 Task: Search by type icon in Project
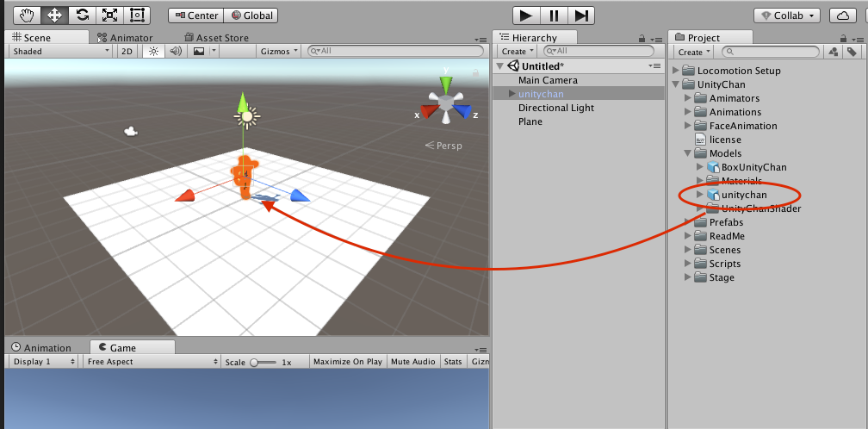[x=833, y=52]
